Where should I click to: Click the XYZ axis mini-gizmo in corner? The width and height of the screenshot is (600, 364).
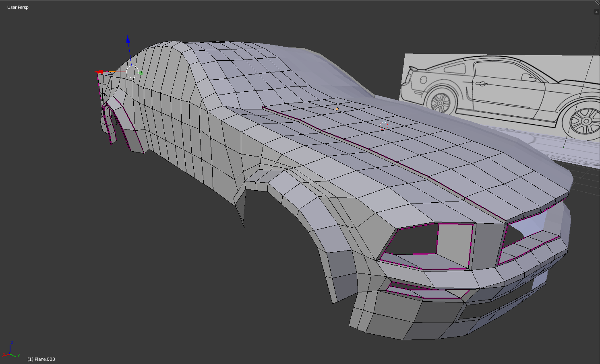[x=11, y=350]
